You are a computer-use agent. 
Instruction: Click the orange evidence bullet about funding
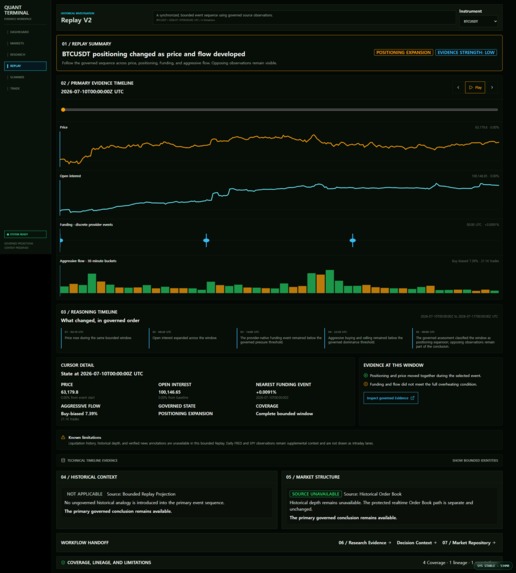[365, 384]
